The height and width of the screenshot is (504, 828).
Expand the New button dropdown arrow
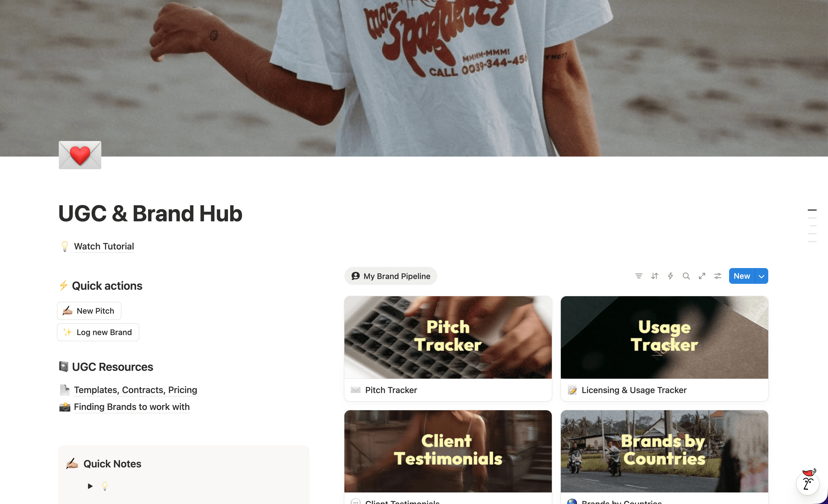pos(761,276)
